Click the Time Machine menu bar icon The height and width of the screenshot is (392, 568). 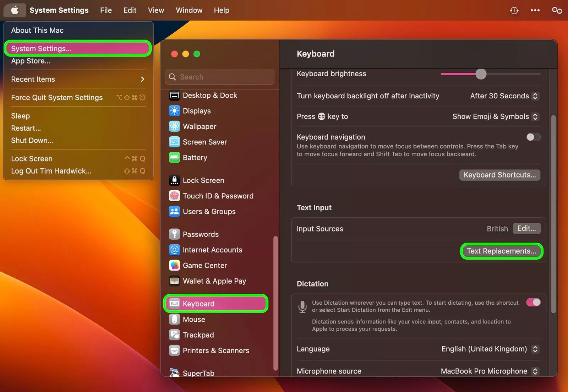click(x=514, y=11)
